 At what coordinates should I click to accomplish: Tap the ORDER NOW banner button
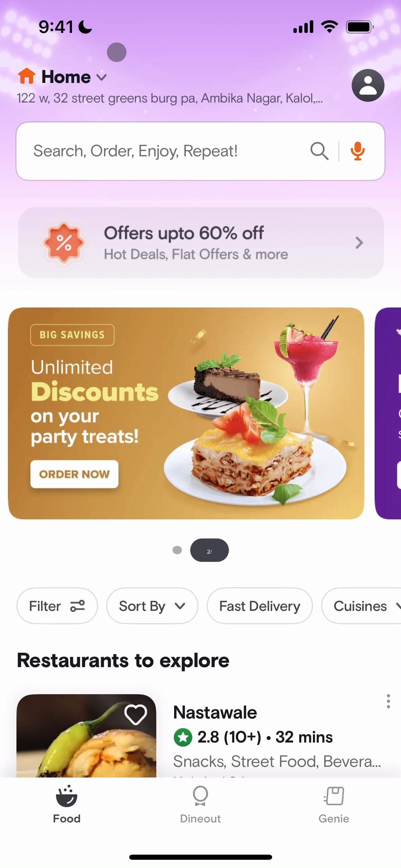tap(74, 474)
